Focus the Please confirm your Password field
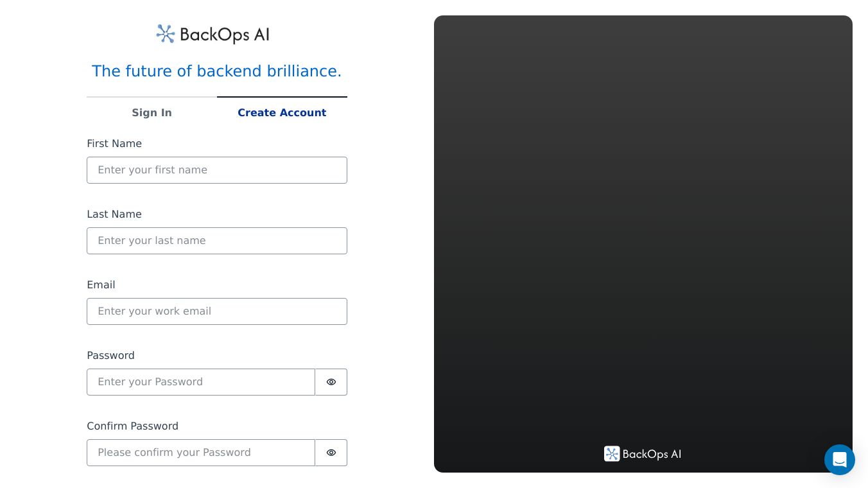Viewport: 868px width, 488px height. [201, 453]
